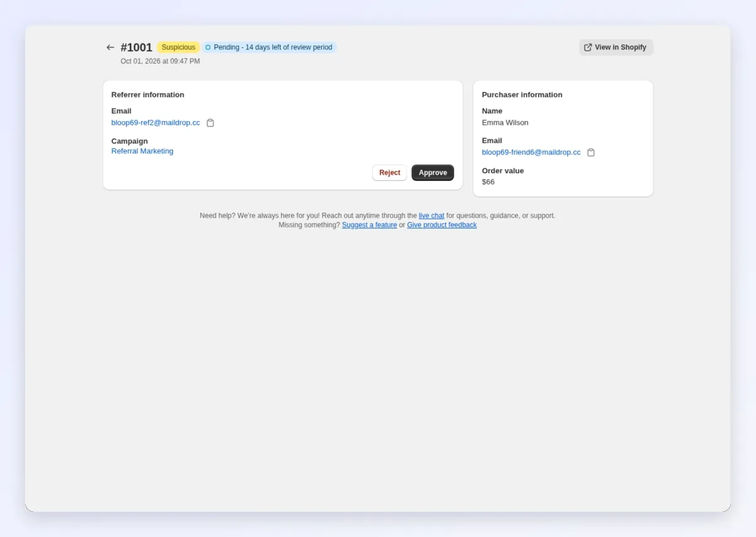Viewport: 756px width, 537px height.
Task: Open referrer email bloop69-ref2@maildrop.cc
Action: click(156, 123)
